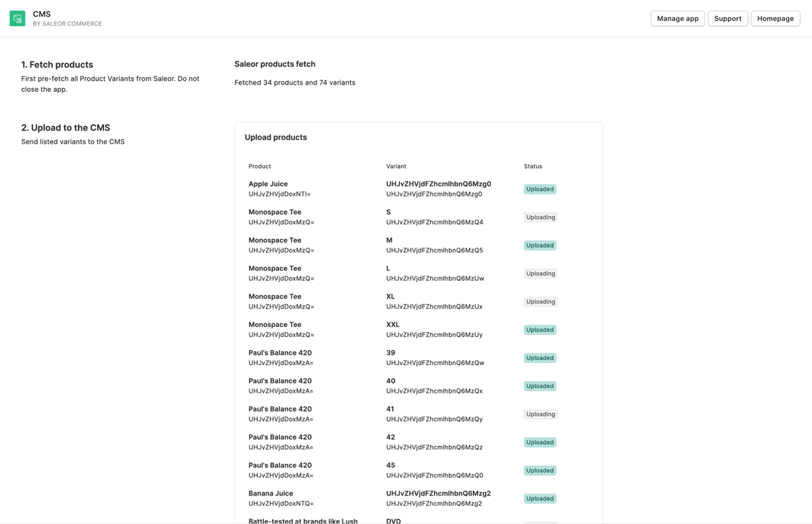
Task: Click the Monospace Tee XXL variant row
Action: [392, 324]
